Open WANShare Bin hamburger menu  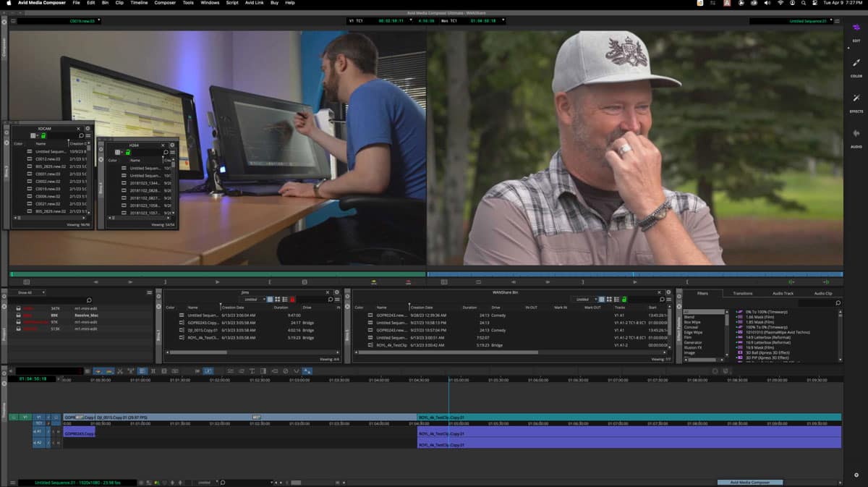tap(668, 299)
